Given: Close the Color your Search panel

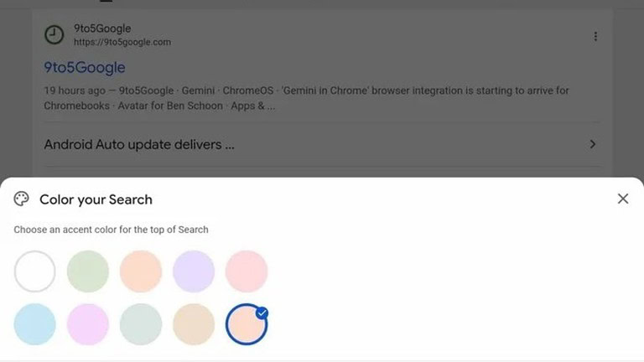Looking at the screenshot, I should point(623,199).
